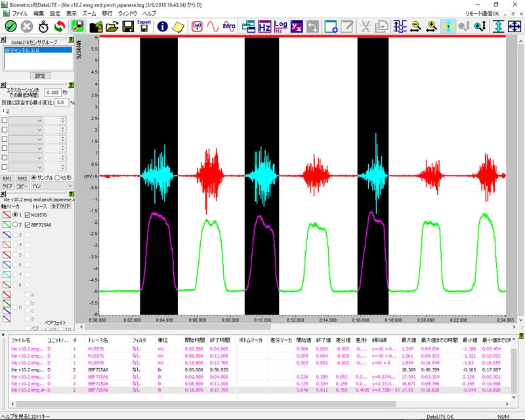
Task: Click the first row's spinner arrows
Action: [63, 121]
